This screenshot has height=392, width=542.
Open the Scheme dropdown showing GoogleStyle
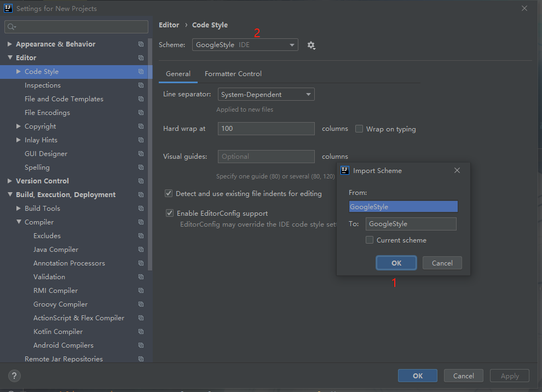[x=245, y=44]
